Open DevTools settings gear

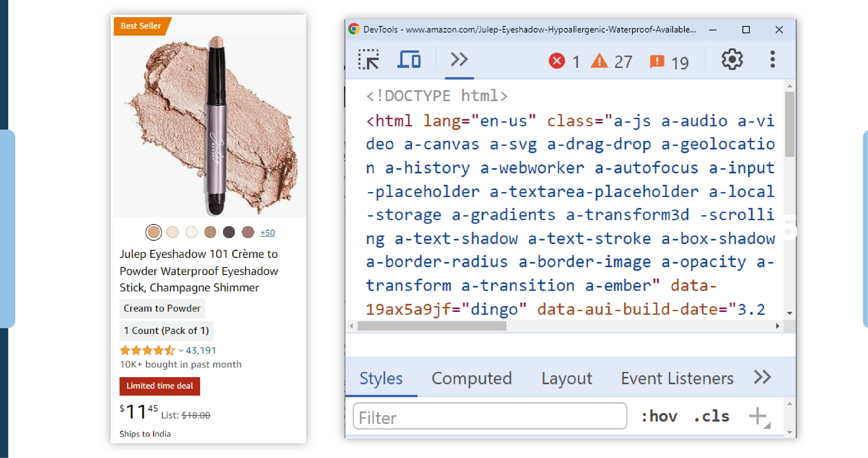[x=732, y=60]
